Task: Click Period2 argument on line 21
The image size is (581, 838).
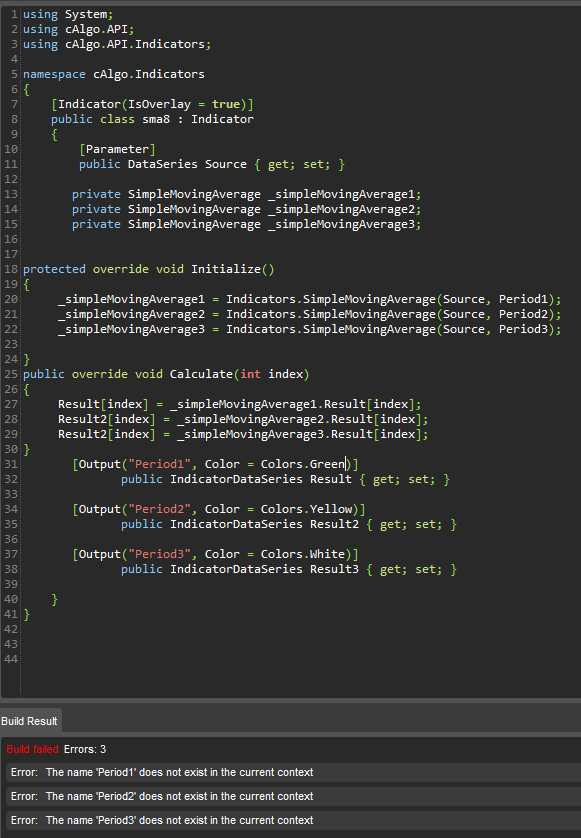Action: (523, 314)
